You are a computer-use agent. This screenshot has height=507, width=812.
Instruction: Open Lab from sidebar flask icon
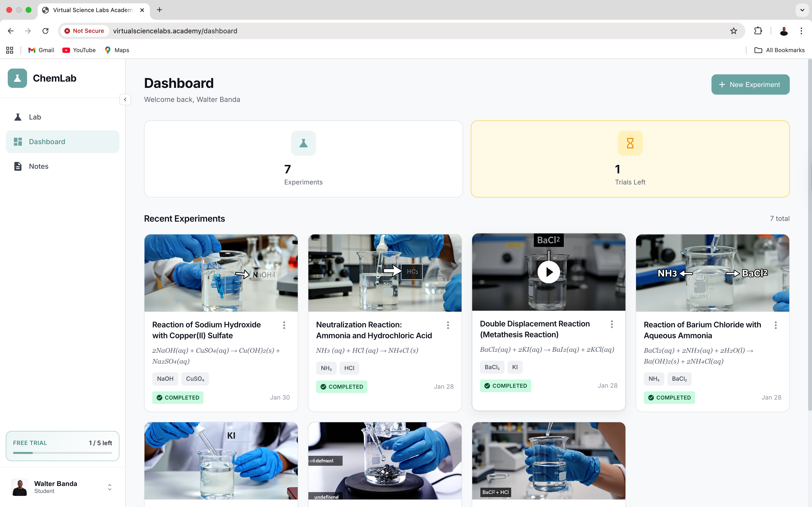(x=18, y=117)
